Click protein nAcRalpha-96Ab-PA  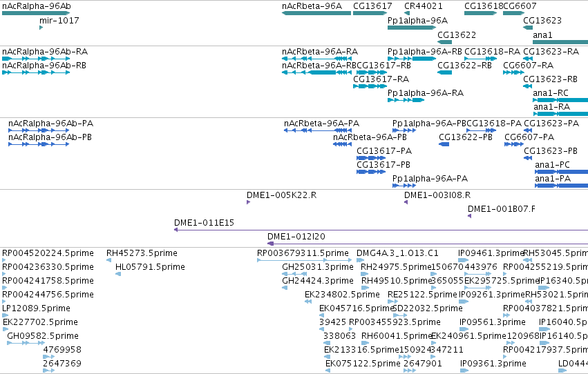(x=39, y=130)
